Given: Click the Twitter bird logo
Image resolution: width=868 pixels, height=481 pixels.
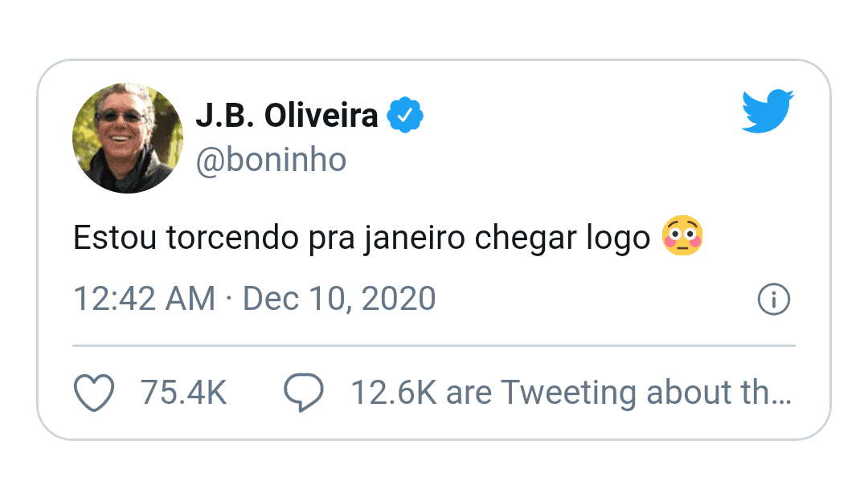Looking at the screenshot, I should [x=767, y=111].
